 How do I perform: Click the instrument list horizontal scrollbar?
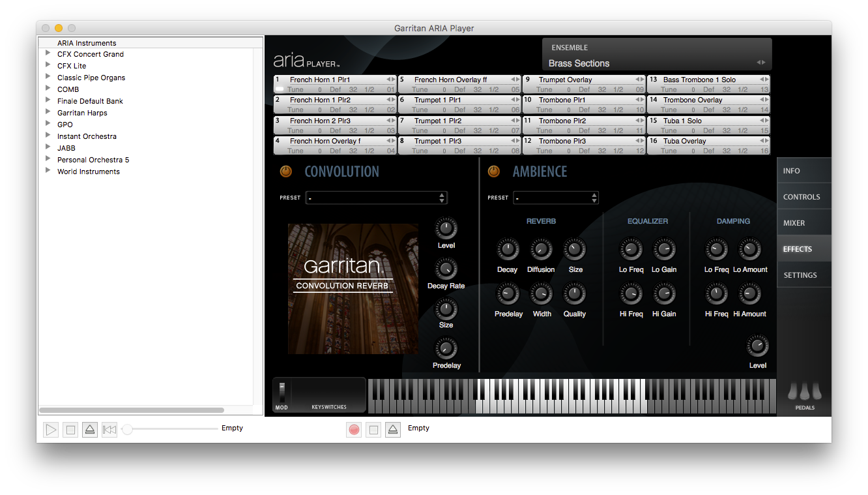[x=132, y=410]
